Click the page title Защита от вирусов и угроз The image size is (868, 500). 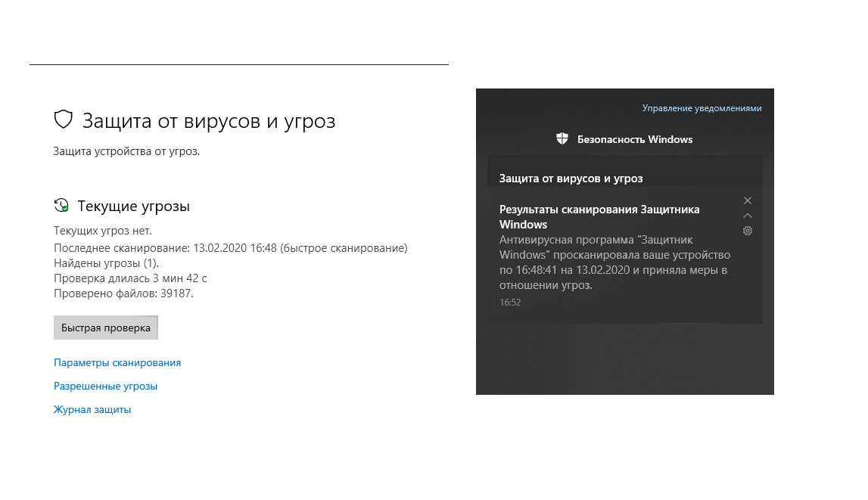(209, 120)
